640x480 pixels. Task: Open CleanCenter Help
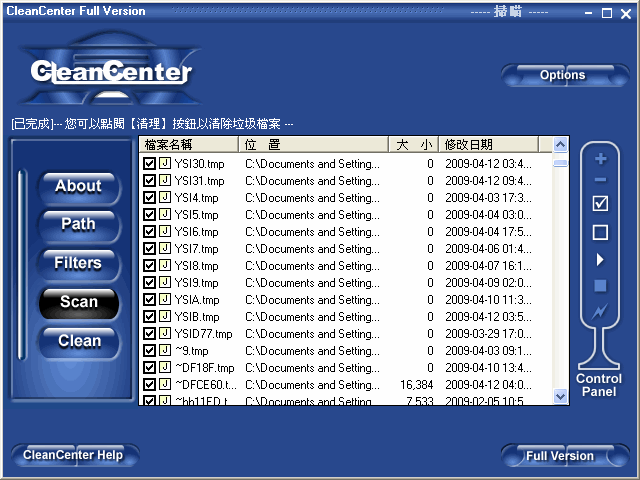pyautogui.click(x=73, y=455)
